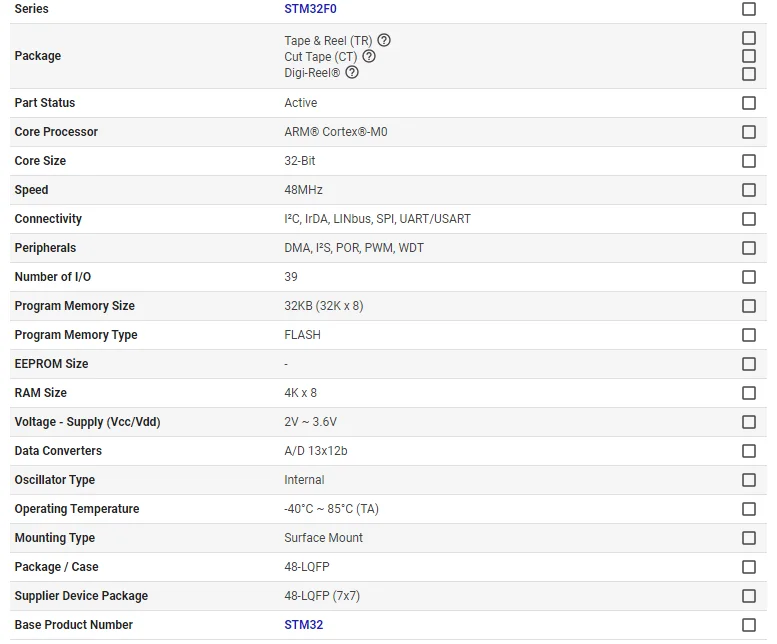The width and height of the screenshot is (777, 644).
Task: Tick the Core Processor checkbox
Action: point(749,132)
